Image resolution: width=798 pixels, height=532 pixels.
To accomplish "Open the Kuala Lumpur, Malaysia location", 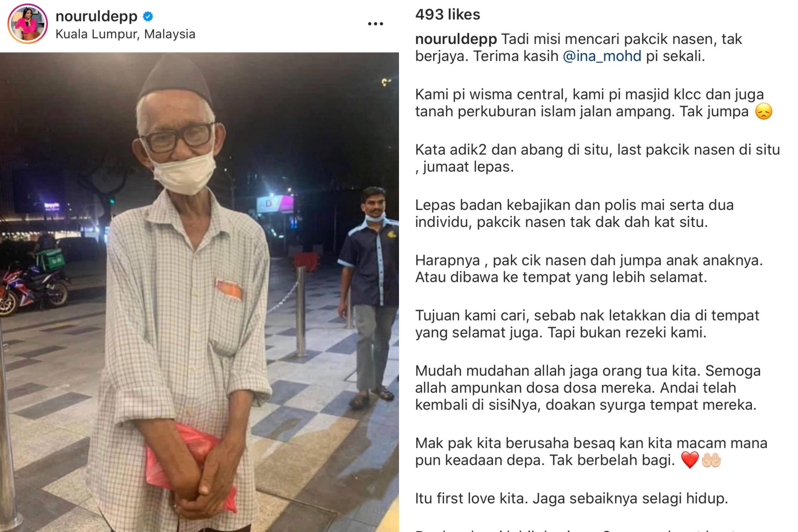I will click(x=125, y=34).
